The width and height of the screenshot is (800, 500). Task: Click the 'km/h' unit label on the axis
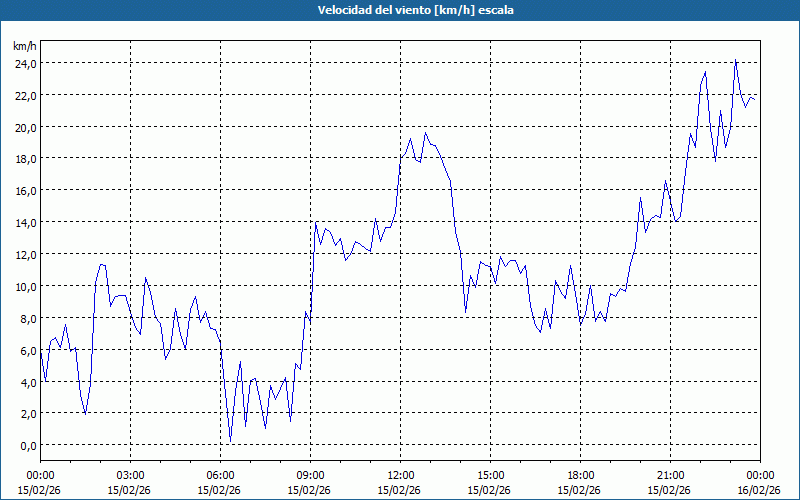[25, 46]
